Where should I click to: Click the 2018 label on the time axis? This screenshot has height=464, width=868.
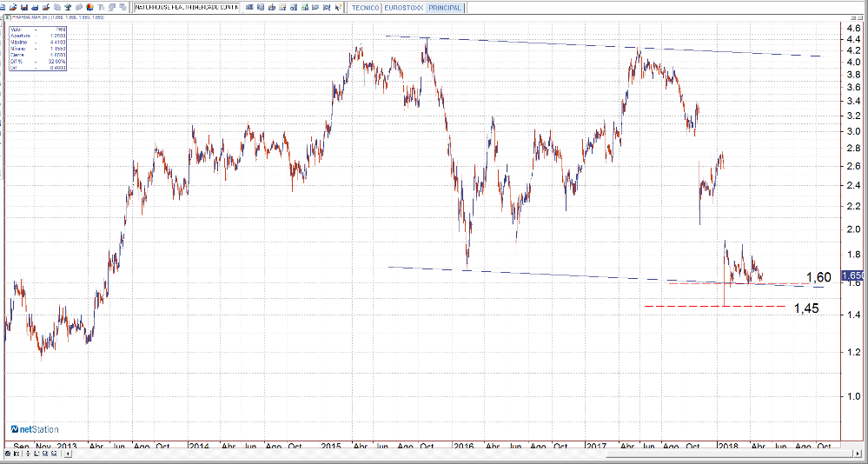point(729,446)
